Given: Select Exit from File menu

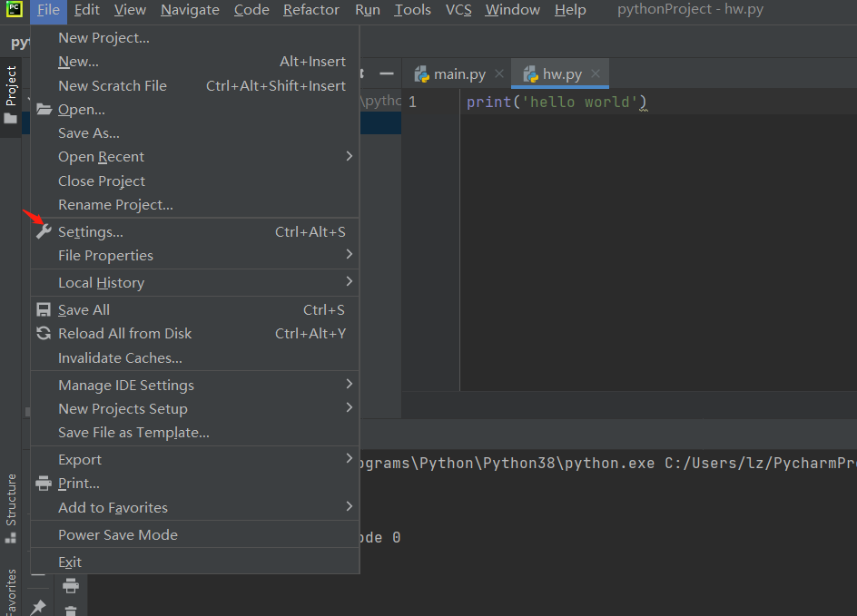Looking at the screenshot, I should pyautogui.click(x=194, y=562).
